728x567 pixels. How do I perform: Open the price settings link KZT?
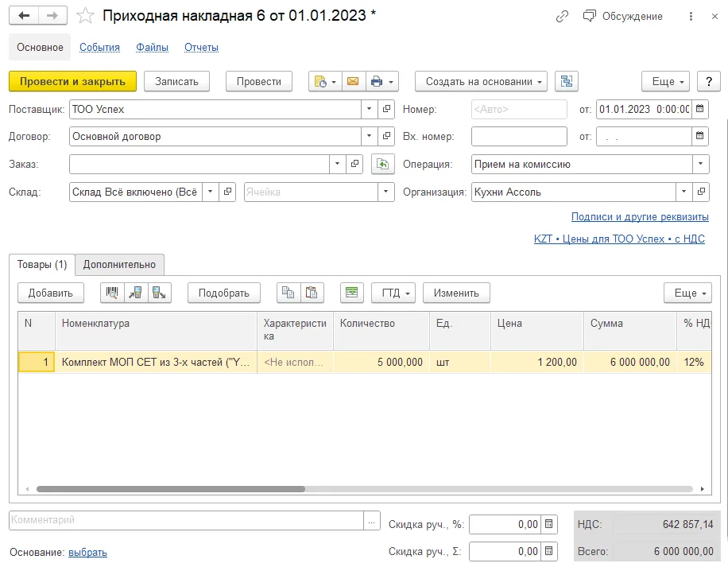click(x=619, y=239)
